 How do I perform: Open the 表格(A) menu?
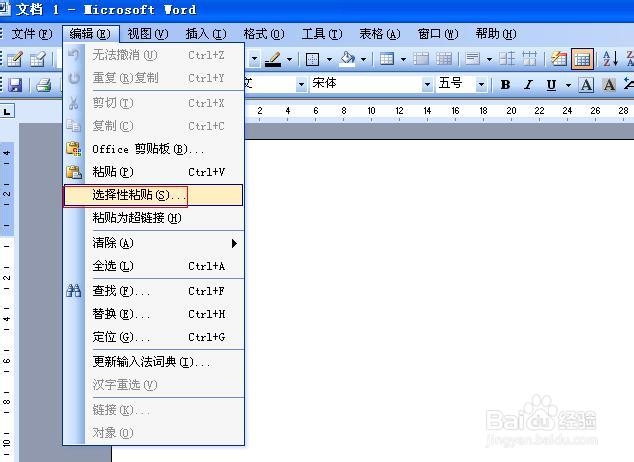pyautogui.click(x=380, y=34)
